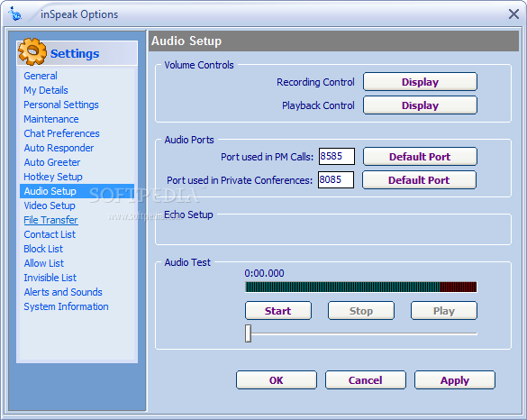Open the Invisible List page

click(50, 278)
